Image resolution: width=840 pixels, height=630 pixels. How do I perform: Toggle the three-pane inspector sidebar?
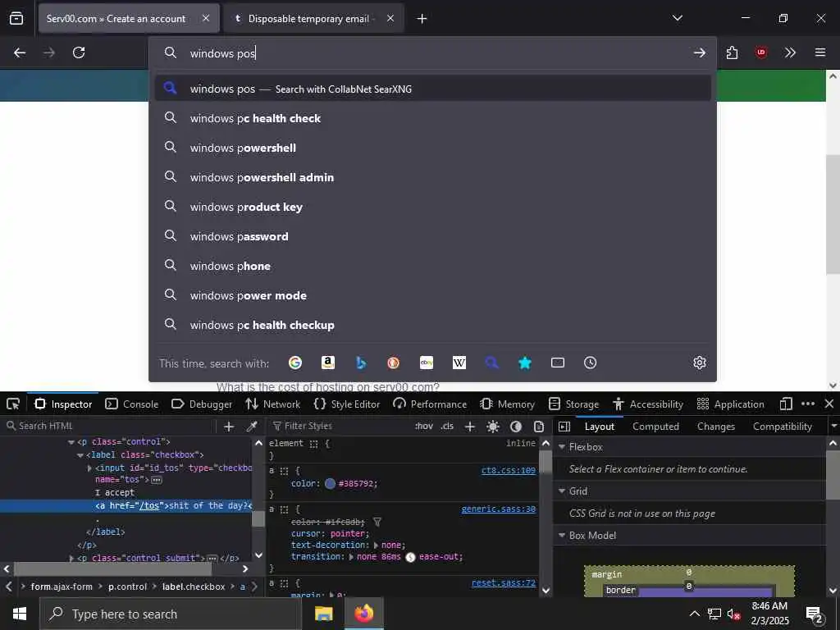point(564,427)
